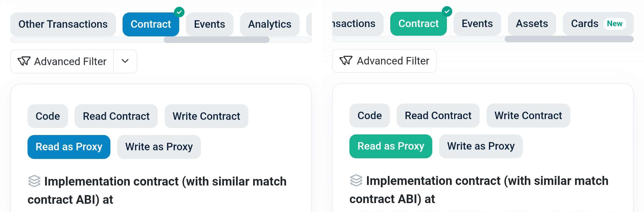Click layers icon beside right Implementation contract heading

pos(356,180)
